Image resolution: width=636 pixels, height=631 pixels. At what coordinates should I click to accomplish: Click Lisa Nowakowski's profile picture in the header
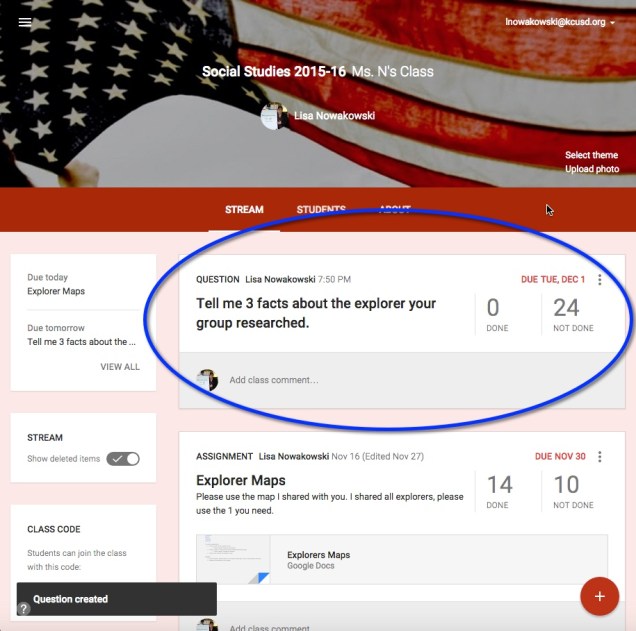[275, 116]
